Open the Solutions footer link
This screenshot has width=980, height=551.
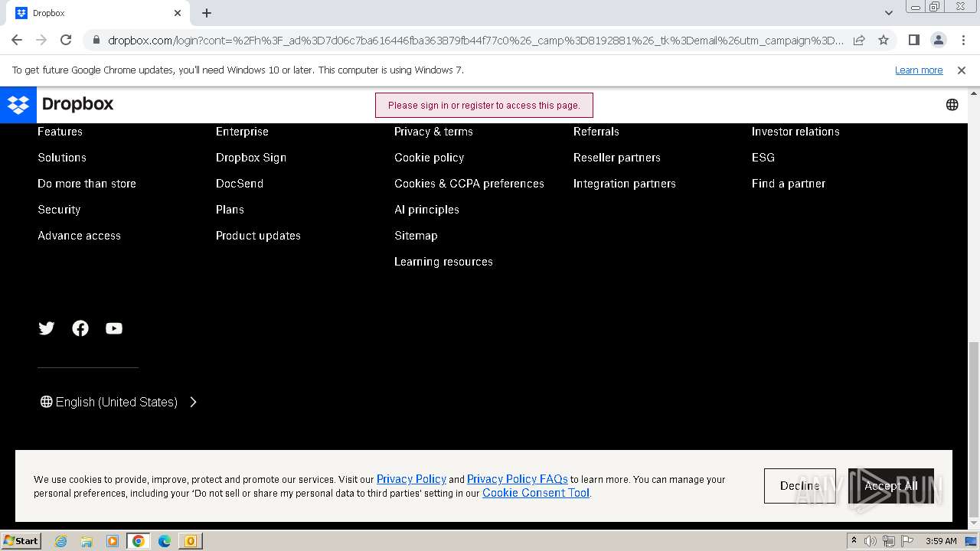pos(62,158)
